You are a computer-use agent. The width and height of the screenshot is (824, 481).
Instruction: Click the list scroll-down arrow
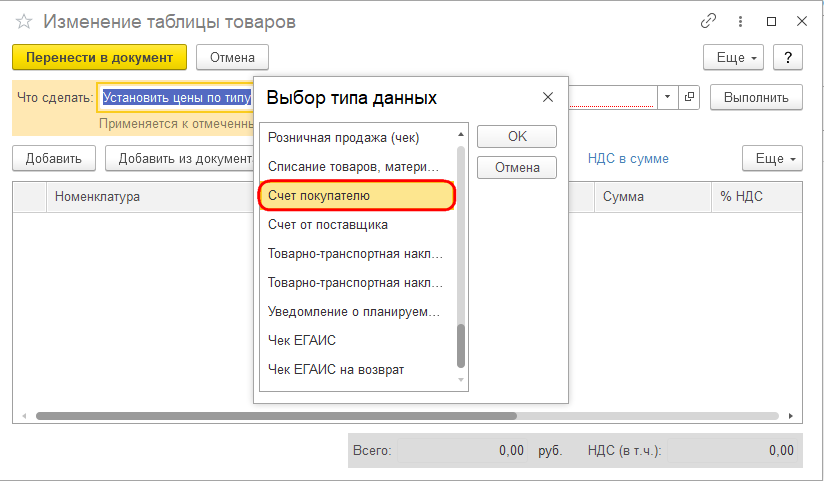(x=461, y=380)
